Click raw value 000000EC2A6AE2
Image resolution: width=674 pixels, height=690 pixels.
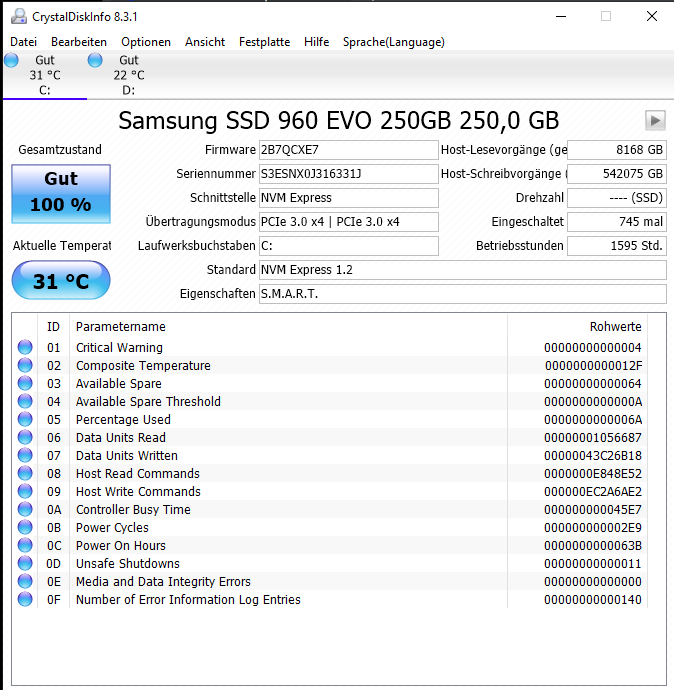(x=593, y=492)
